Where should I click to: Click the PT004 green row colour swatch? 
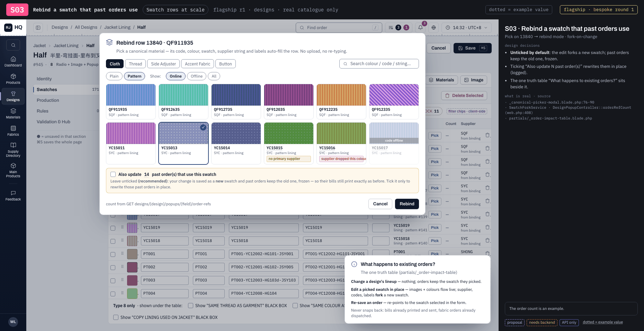click(x=132, y=294)
